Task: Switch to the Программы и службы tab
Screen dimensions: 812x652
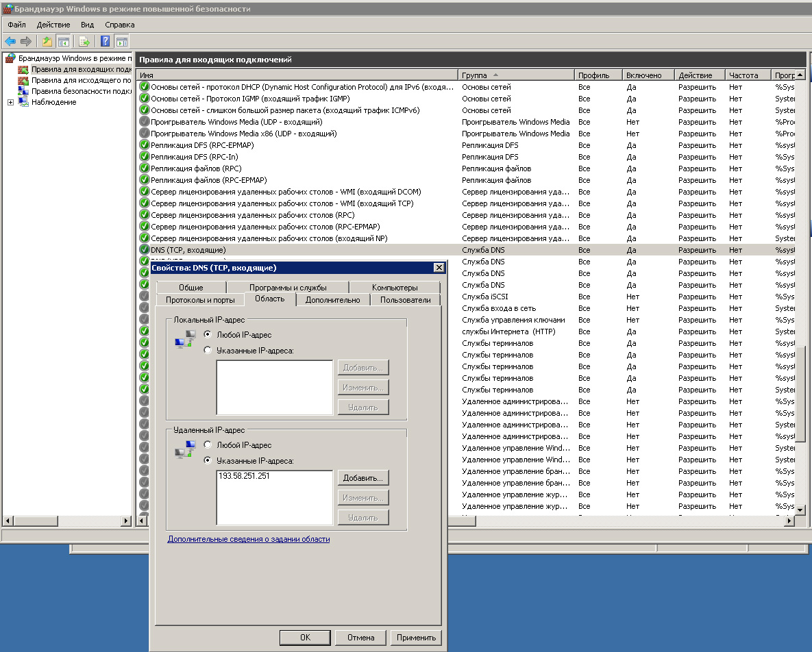Action: [288, 287]
